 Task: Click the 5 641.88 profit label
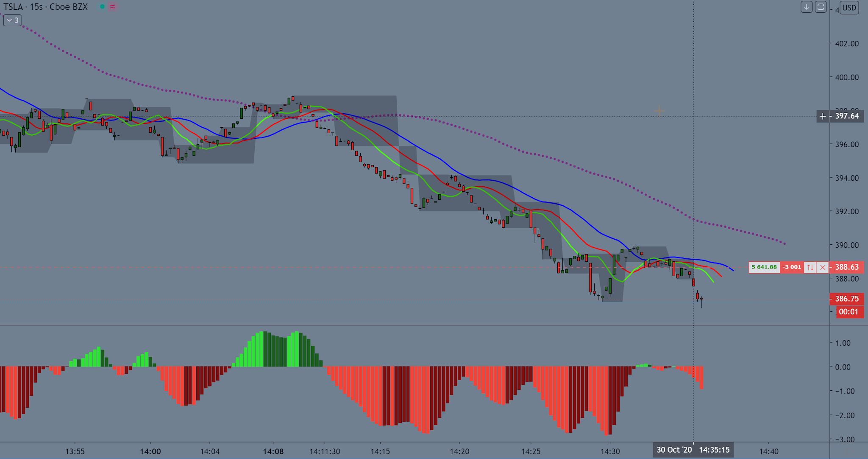click(764, 267)
